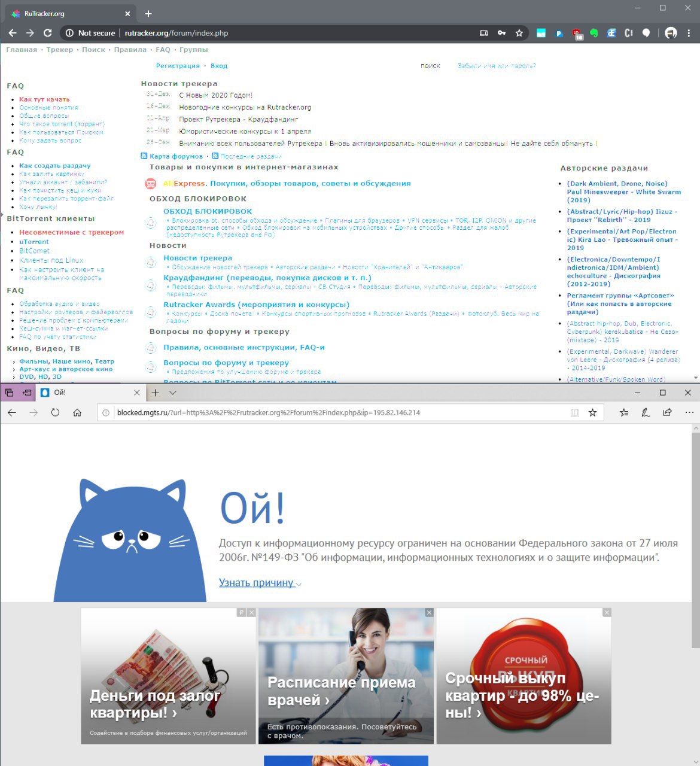
Task: Open 'Правила, основные инструкции, FAQ-и' forum
Action: click(x=244, y=347)
